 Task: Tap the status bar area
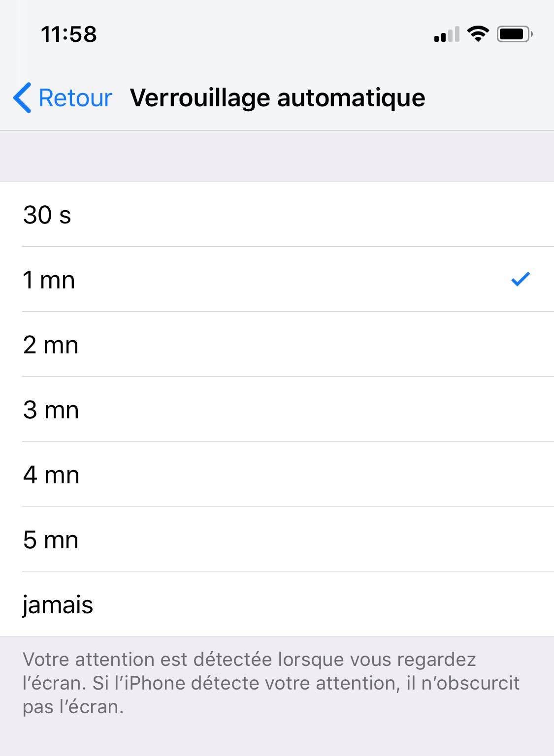pos(277,32)
